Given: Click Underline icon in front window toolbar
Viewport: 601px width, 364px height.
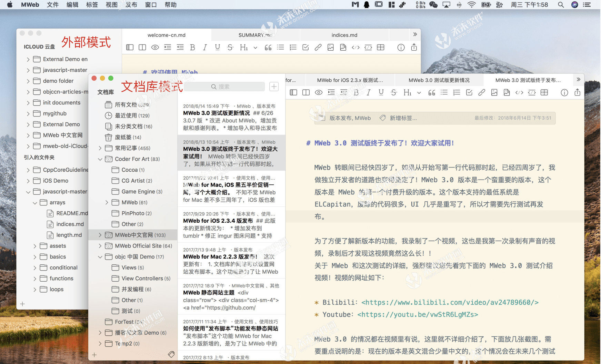Looking at the screenshot, I should point(381,92).
